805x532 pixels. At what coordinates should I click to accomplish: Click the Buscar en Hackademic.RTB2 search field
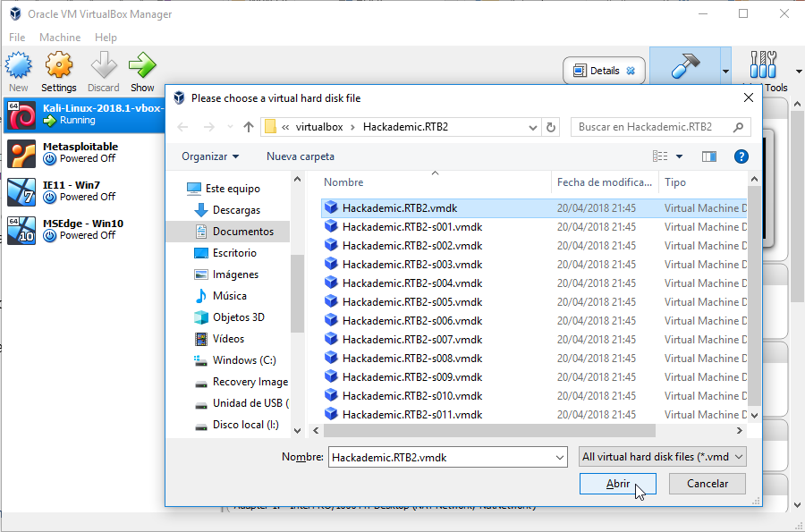pyautogui.click(x=653, y=127)
